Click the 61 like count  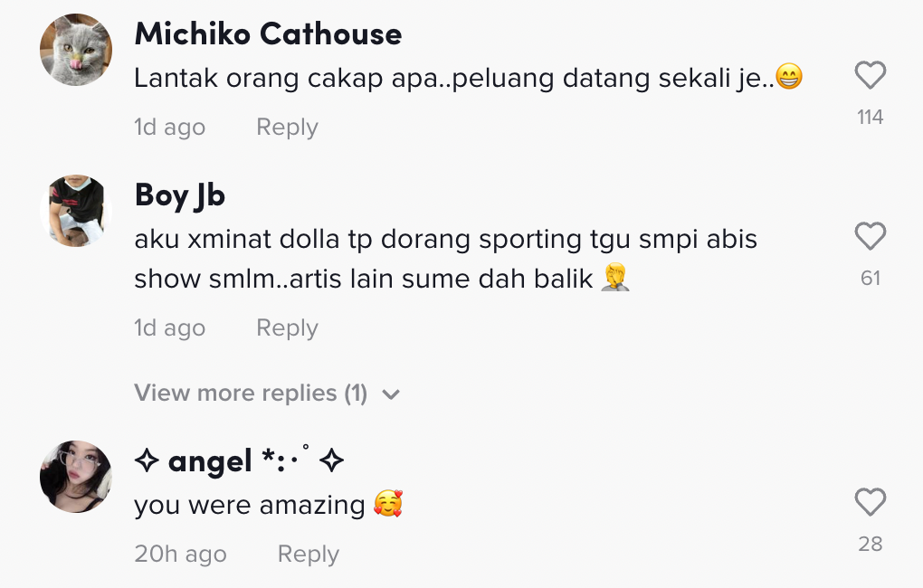(x=870, y=278)
